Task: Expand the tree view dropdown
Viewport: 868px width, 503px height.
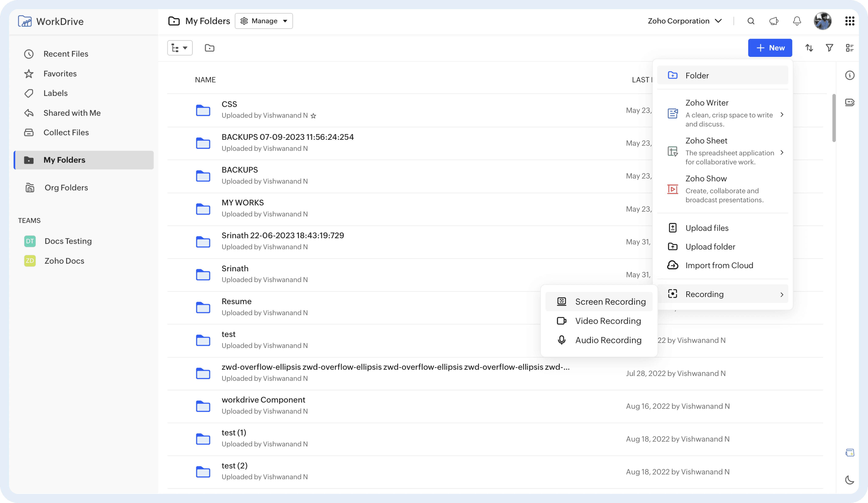Action: point(180,48)
